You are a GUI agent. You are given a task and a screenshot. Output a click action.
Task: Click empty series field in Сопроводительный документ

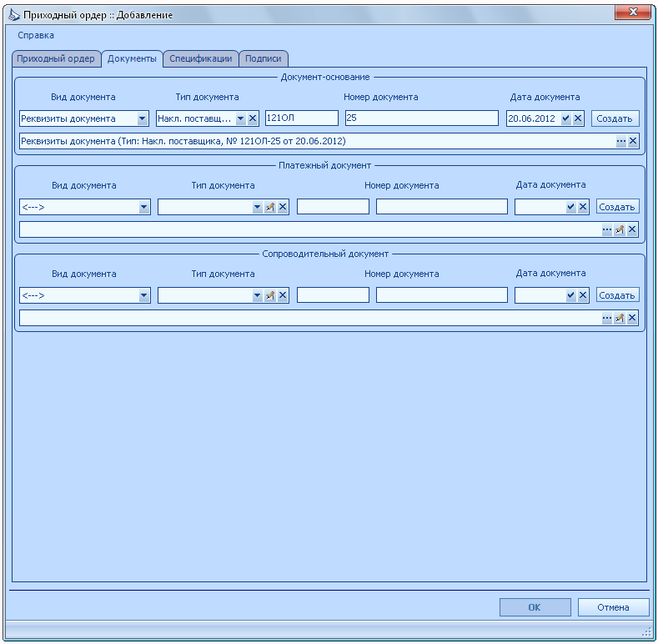(334, 295)
